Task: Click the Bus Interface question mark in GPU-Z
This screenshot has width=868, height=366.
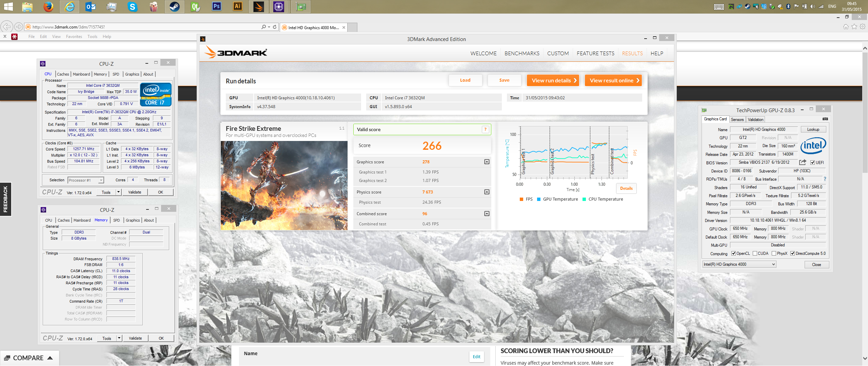Action: click(825, 179)
